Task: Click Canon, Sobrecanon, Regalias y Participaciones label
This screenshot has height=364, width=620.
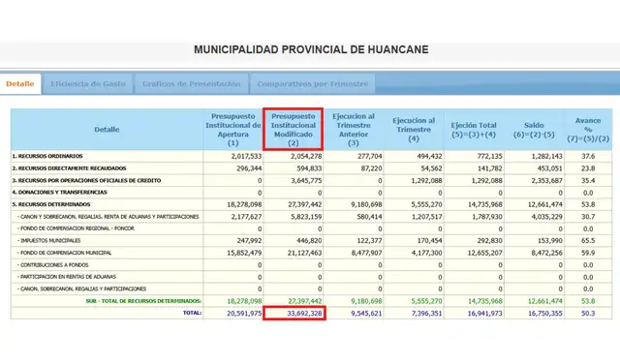Action: (x=81, y=288)
